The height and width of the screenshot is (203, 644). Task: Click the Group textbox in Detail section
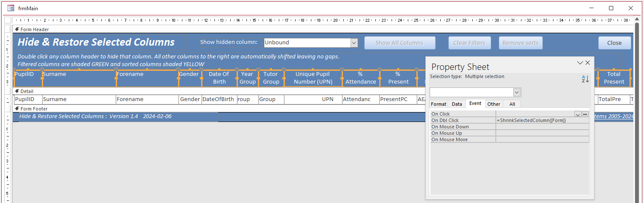tap(271, 99)
